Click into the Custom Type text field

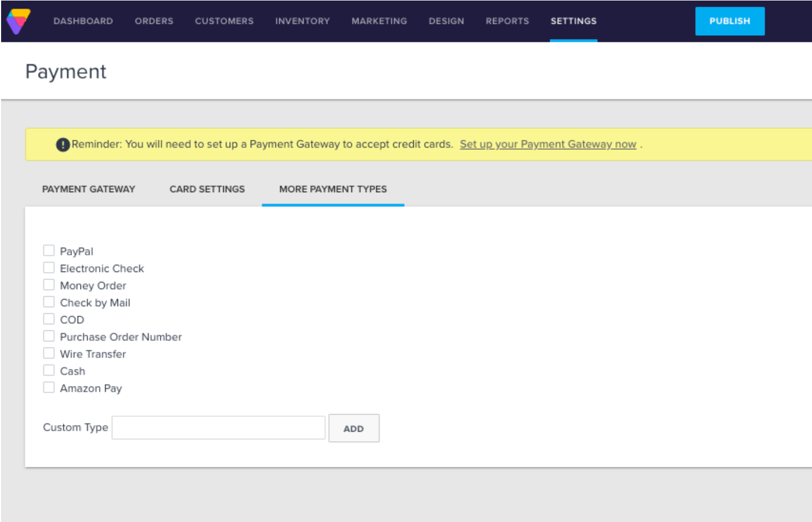point(218,428)
